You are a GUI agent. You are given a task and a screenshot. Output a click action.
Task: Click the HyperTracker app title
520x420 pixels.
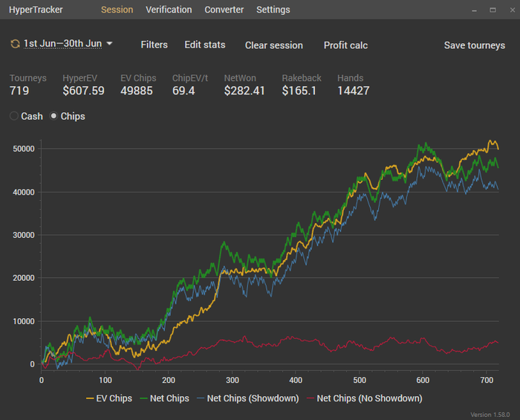tap(36, 10)
